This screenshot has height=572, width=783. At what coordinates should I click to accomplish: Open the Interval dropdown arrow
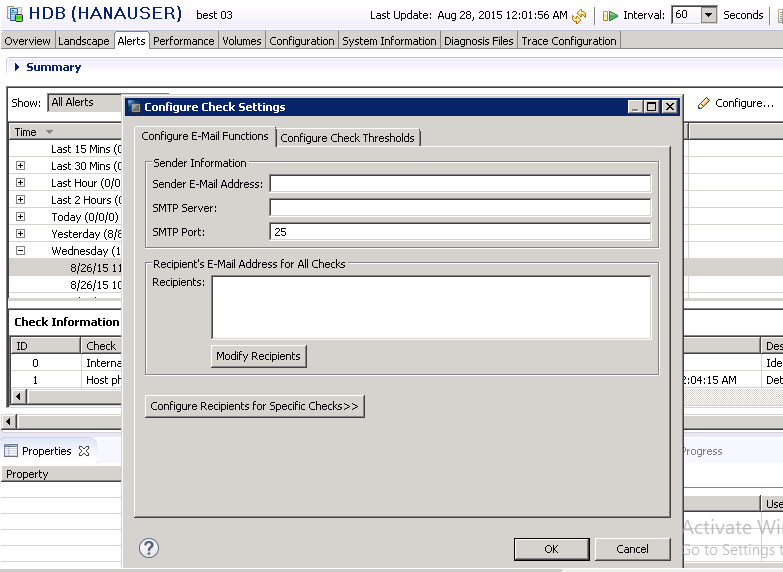click(708, 15)
